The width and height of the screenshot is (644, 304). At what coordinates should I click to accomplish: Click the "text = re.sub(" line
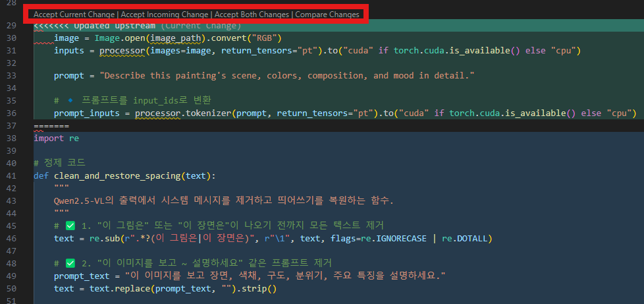coord(273,239)
